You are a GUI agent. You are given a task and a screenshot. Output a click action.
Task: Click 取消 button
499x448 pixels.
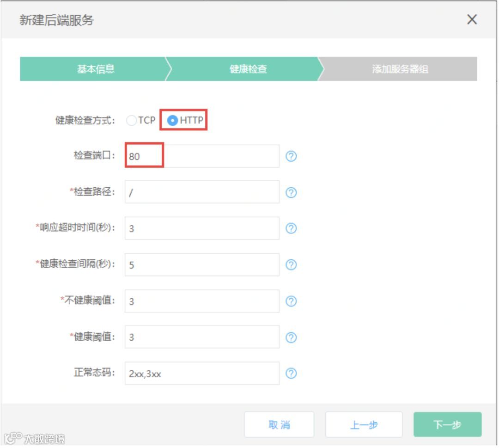coord(279,425)
